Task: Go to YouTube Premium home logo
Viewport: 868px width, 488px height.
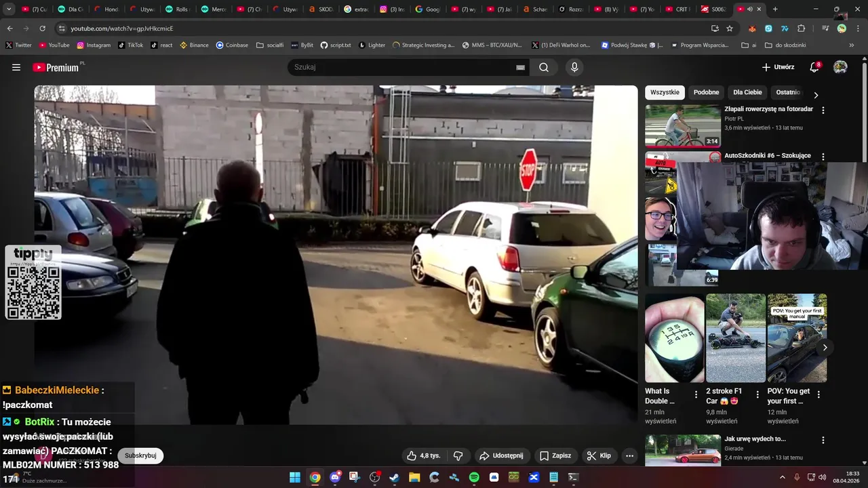Action: point(56,67)
